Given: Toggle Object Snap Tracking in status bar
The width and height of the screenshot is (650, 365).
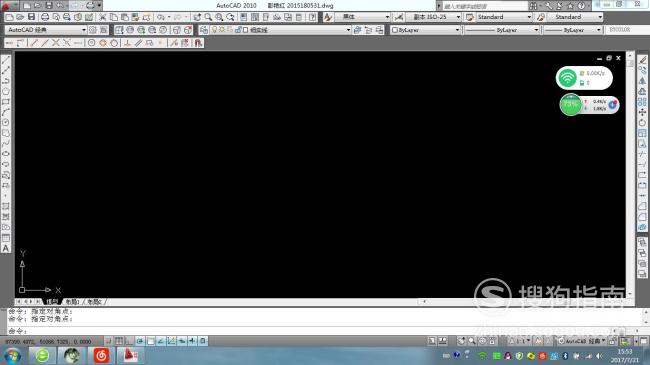Looking at the screenshot, I should click(x=161, y=341).
